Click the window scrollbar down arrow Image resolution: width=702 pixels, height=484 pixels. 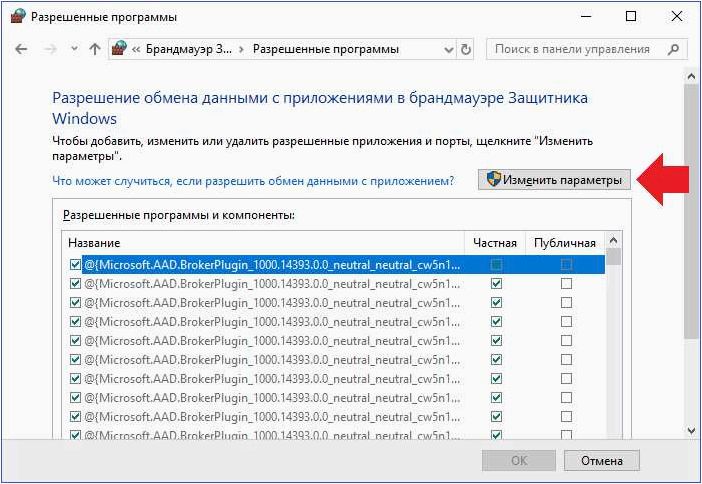691,431
